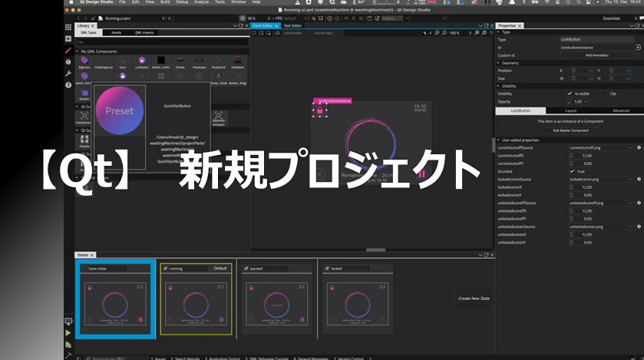
Task: Click the id export alias icon
Action: (639, 48)
